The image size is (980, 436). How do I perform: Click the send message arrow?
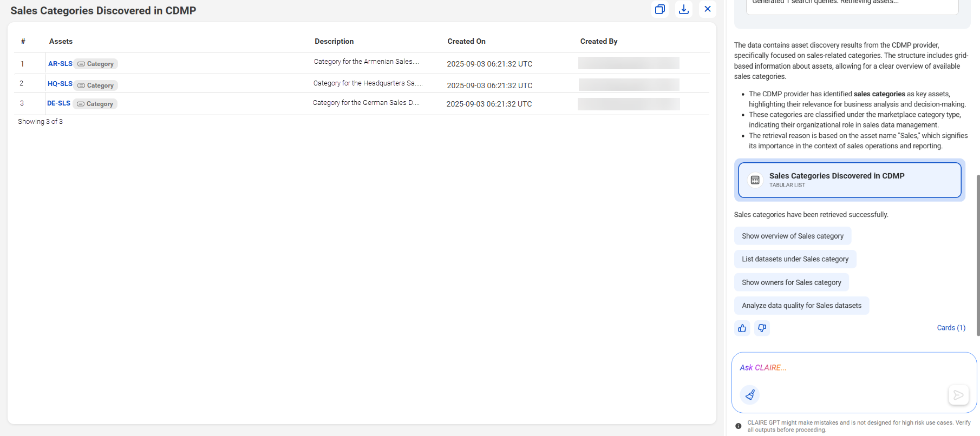click(958, 395)
